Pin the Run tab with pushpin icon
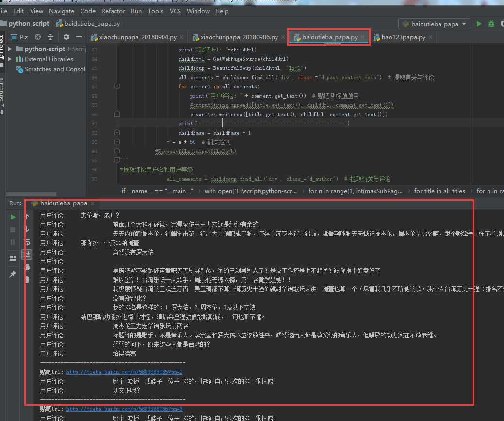The width and height of the screenshot is (504, 421). (13, 274)
